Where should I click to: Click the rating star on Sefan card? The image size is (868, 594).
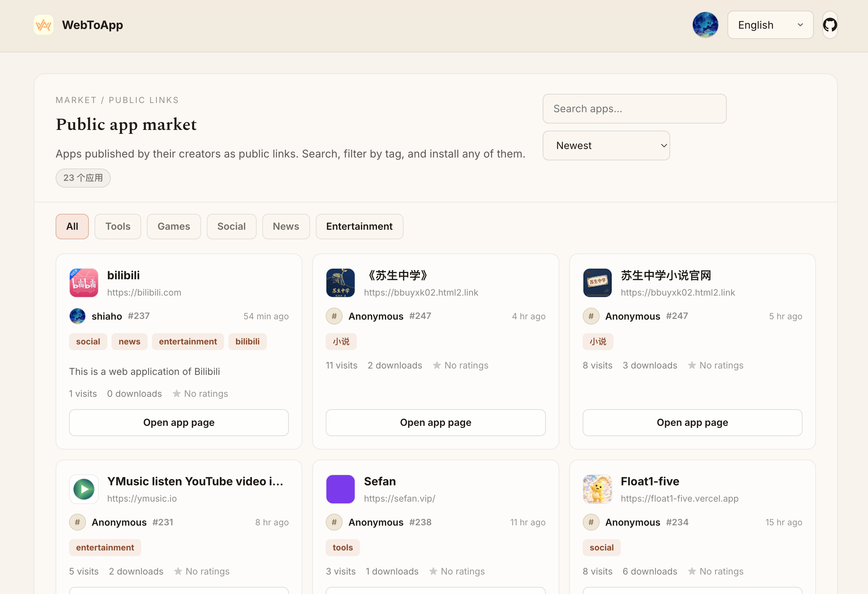[x=433, y=571]
